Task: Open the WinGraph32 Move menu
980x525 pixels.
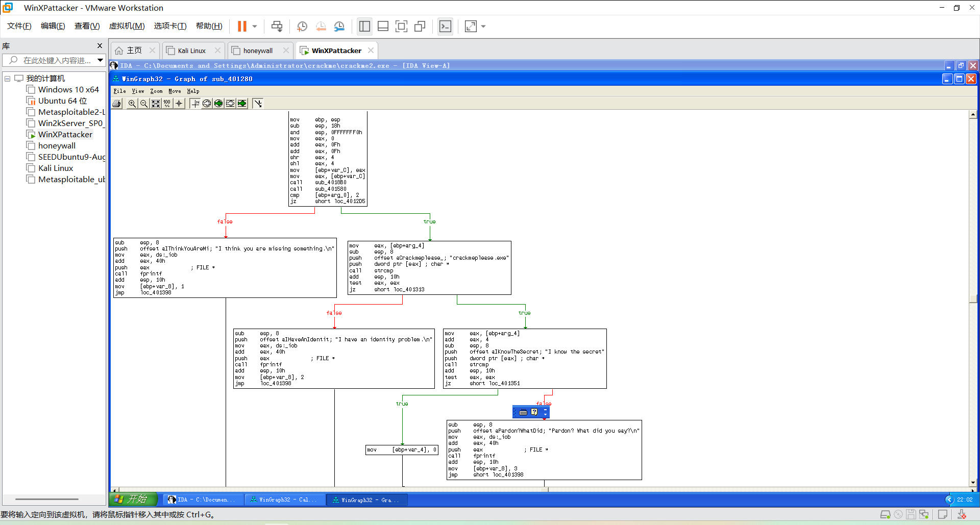Action: coord(175,91)
